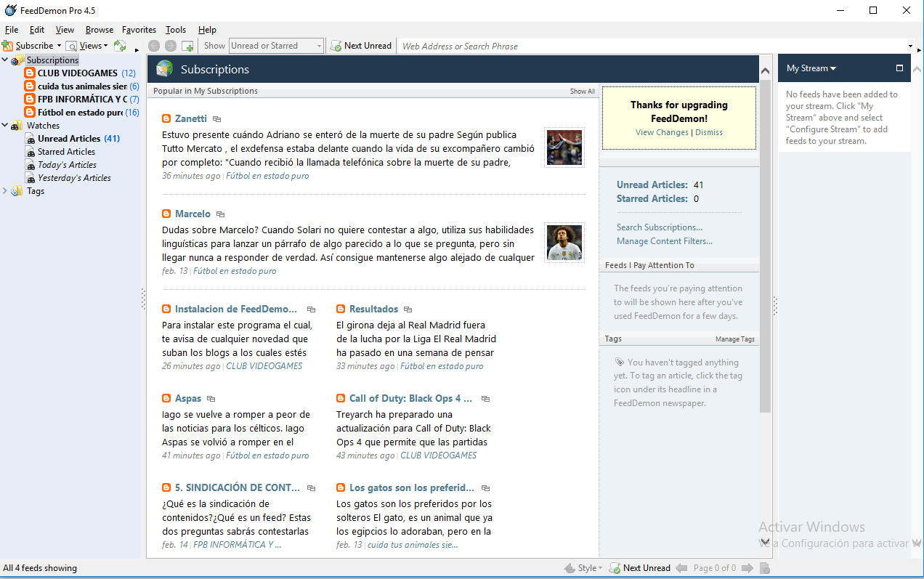Open the My Stream dropdown menu
924x579 pixels.
811,68
